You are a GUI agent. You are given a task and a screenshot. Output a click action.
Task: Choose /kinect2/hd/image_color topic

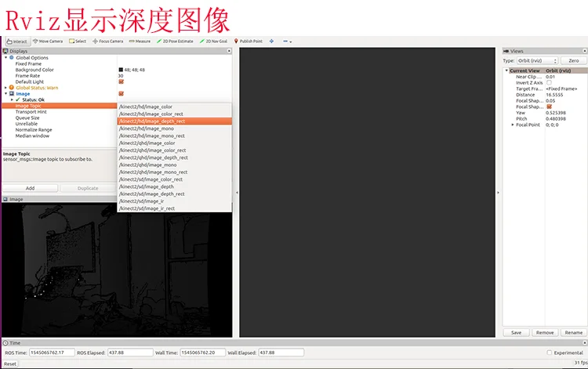174,107
